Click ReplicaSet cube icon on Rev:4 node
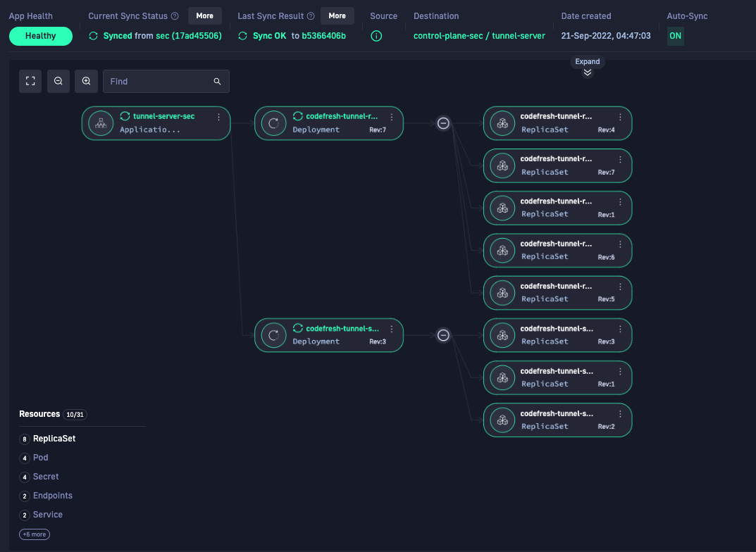 click(x=502, y=123)
